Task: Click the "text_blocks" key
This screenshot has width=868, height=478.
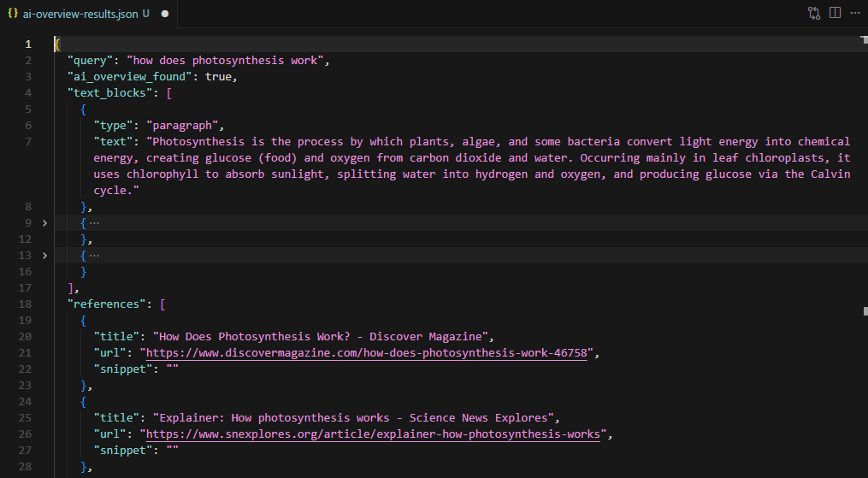Action: 109,92
